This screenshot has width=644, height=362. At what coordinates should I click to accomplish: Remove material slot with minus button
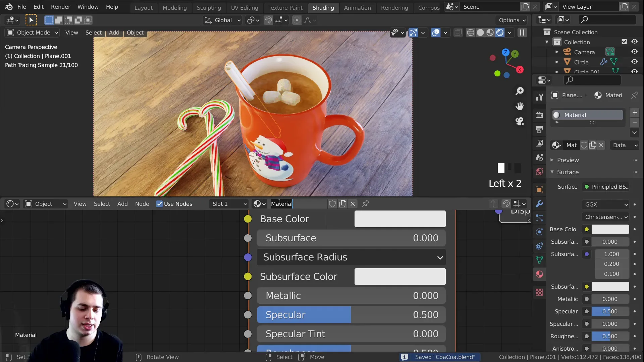point(635,122)
